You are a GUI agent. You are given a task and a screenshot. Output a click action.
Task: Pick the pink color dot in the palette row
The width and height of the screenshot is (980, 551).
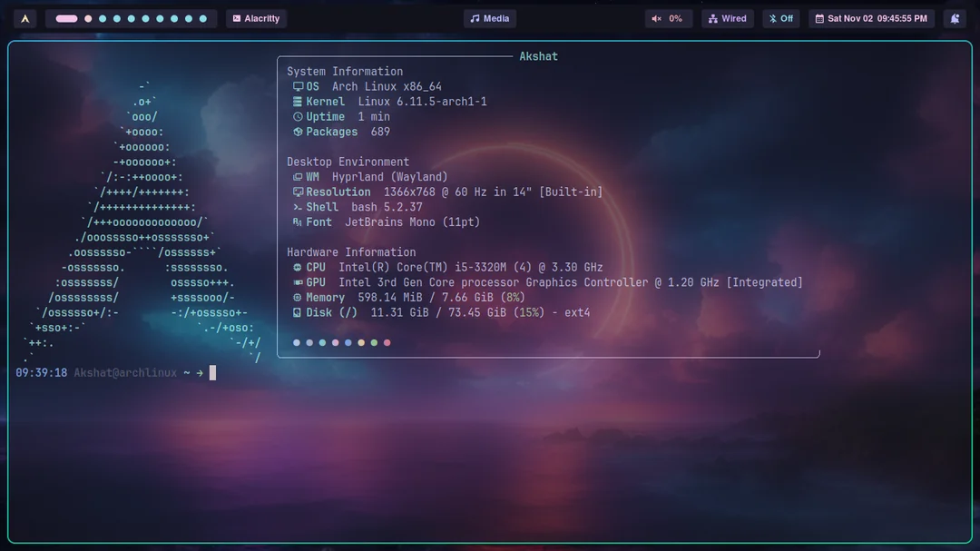pos(336,343)
